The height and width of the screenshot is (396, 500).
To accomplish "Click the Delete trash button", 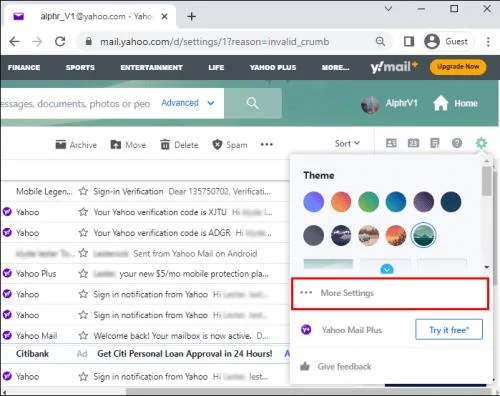I will (179, 145).
